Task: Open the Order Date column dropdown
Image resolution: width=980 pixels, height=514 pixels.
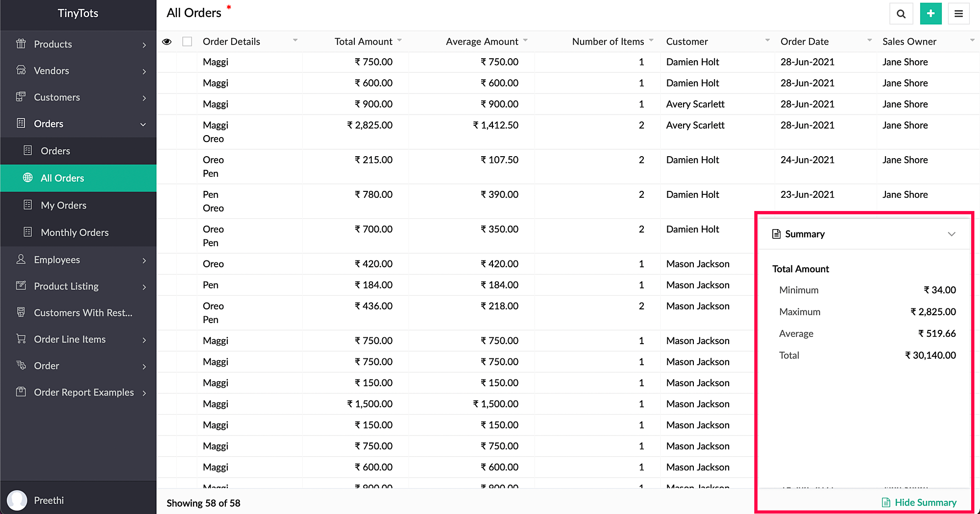Action: click(x=869, y=41)
